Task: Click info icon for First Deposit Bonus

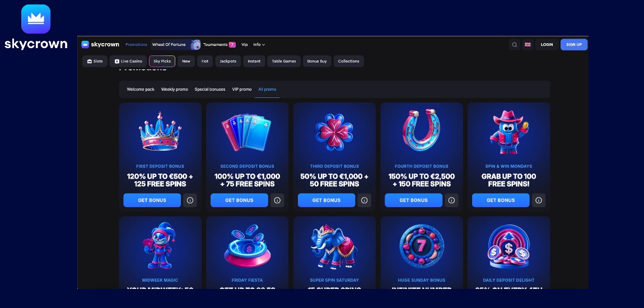Action: tap(190, 200)
